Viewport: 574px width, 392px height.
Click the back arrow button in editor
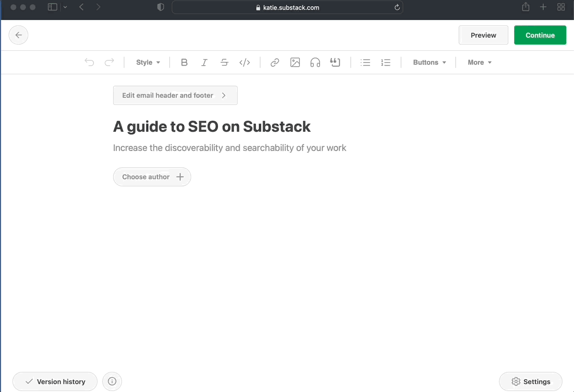pos(18,35)
